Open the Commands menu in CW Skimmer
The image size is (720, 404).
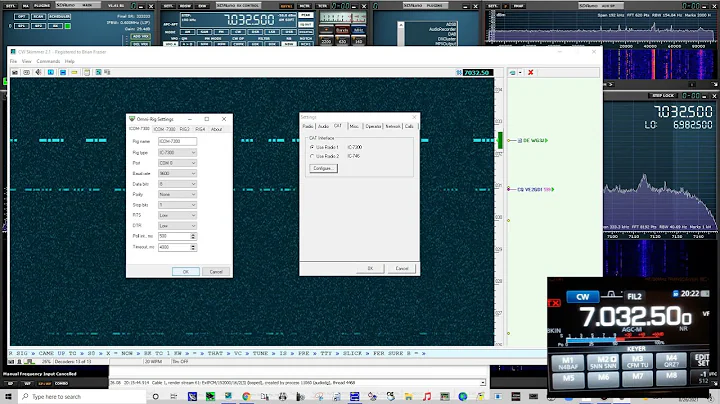[x=48, y=61]
